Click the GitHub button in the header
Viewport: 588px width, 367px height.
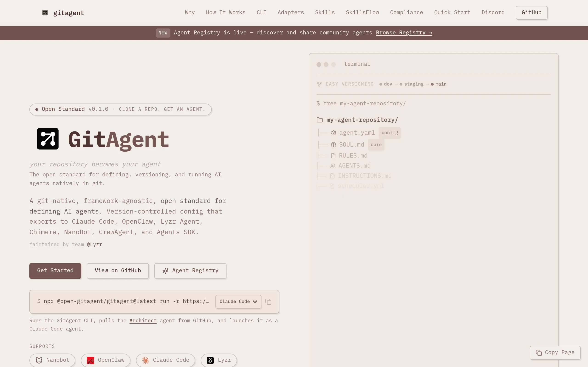click(531, 13)
